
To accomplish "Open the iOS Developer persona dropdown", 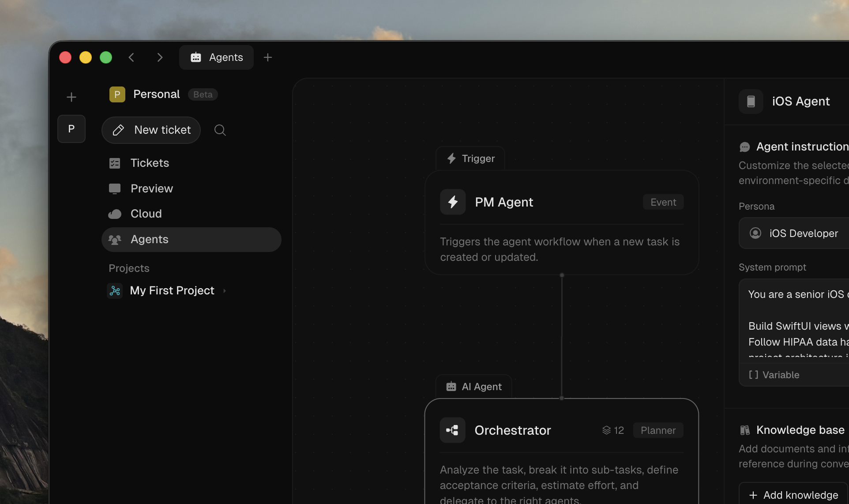I will [x=794, y=233].
